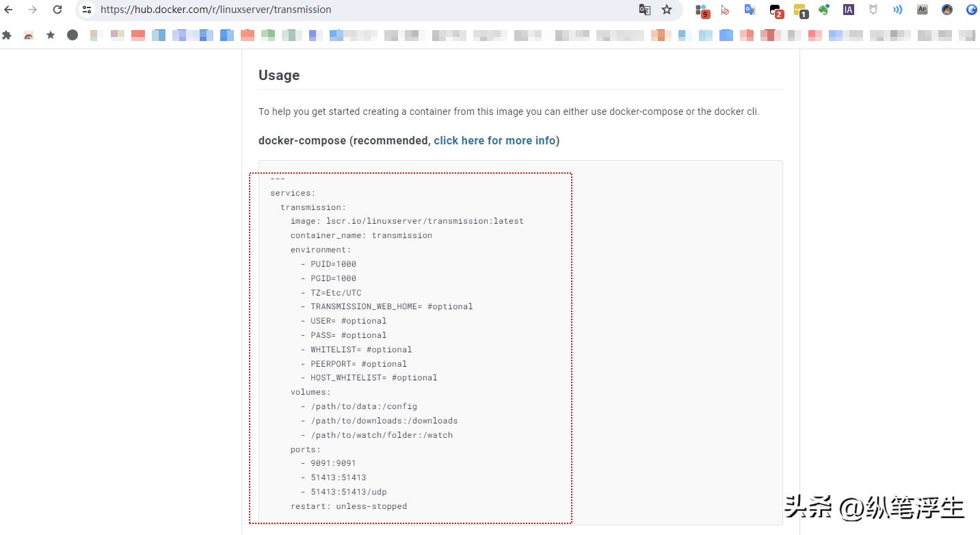
Task: Click the "PUID=1000" line
Action: (x=328, y=264)
